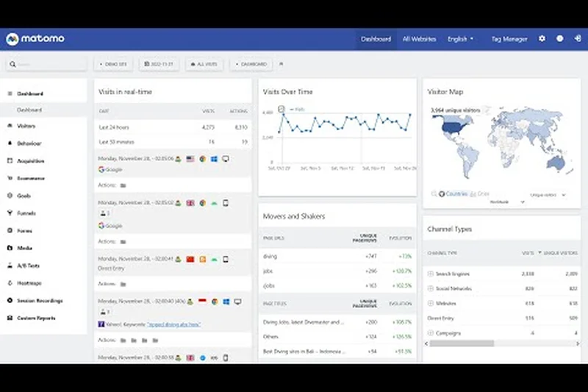Open Tag Manager from top menu
This screenshot has width=588, height=392.
tap(509, 39)
